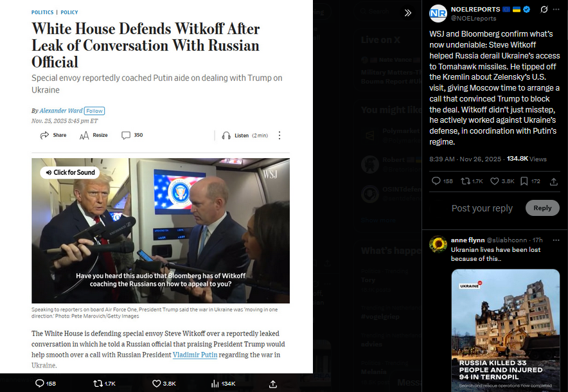Follow author Alexander Ward
The image size is (568, 392).
pos(94,111)
